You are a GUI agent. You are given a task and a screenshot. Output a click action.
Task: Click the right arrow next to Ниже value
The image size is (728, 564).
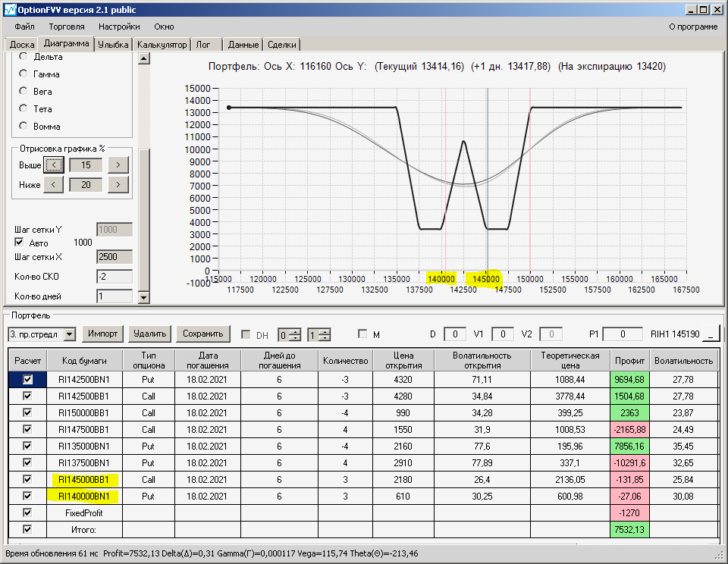118,184
